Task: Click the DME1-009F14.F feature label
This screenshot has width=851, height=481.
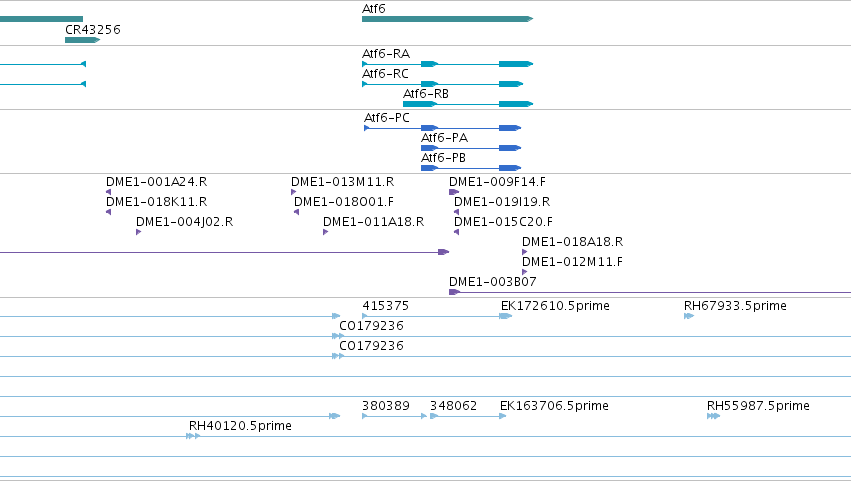Action: point(497,182)
